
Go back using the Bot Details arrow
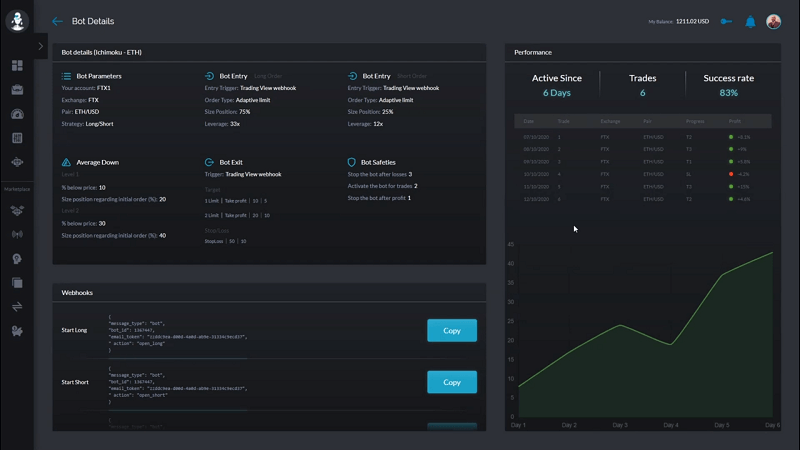coord(57,21)
